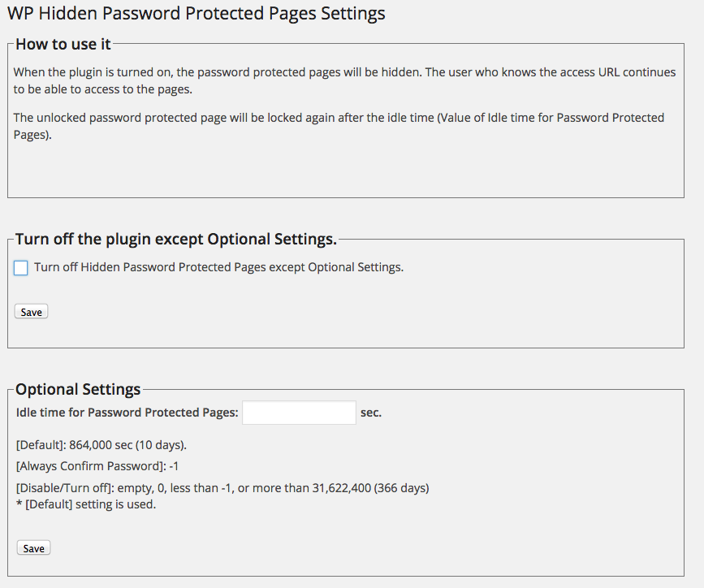Focus the Idle time for Password Protected Pages field
The height and width of the screenshot is (588, 704).
299,413
